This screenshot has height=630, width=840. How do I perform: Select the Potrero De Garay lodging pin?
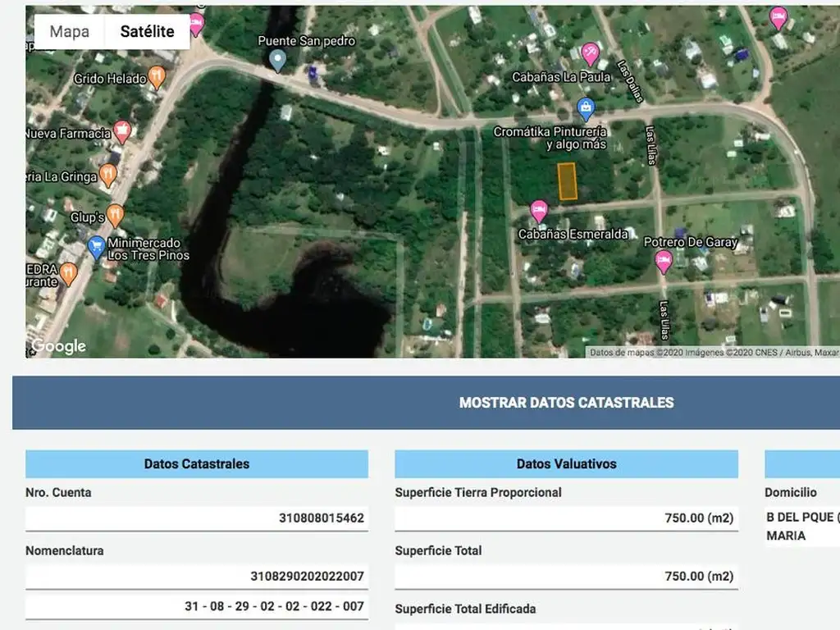tap(664, 262)
